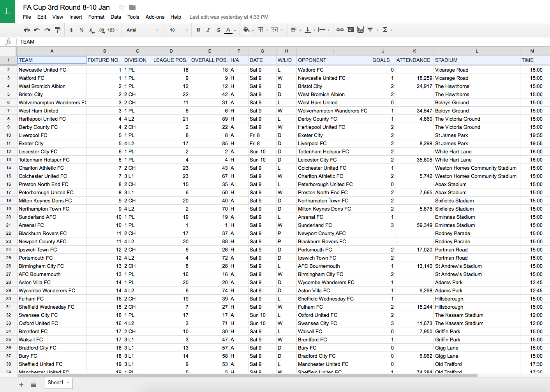This screenshot has height=392, width=550.
Task: Click the insert comment icon
Action: click(351, 30)
